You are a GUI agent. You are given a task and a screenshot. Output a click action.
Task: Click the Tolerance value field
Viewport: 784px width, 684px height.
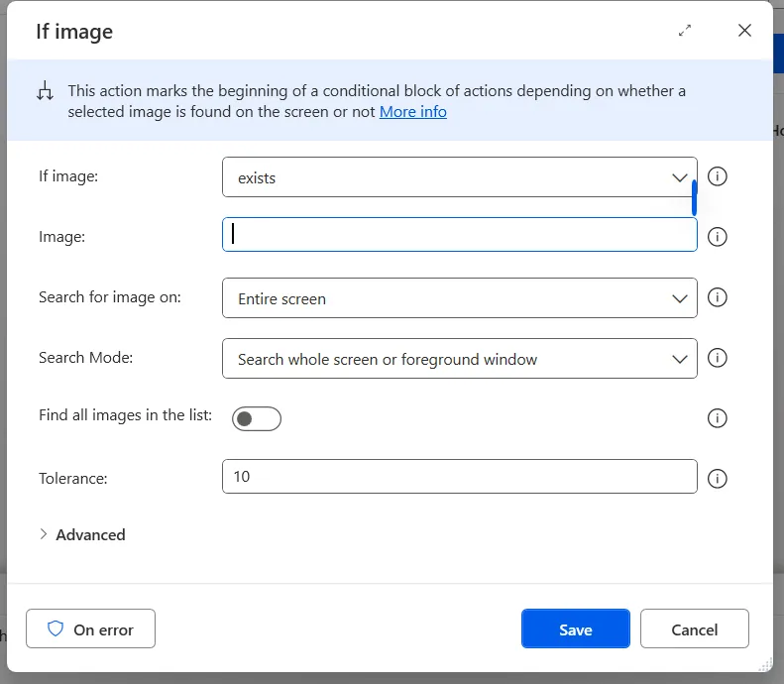coord(459,477)
